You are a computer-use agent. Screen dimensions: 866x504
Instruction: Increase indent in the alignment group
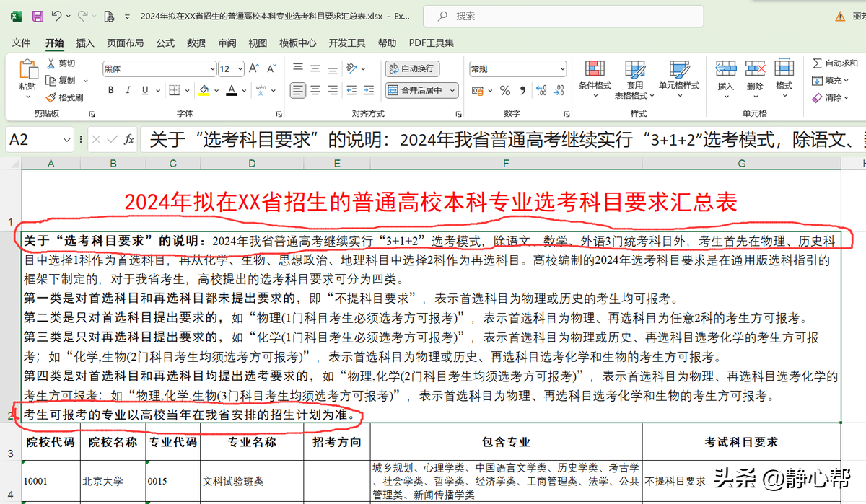(370, 90)
